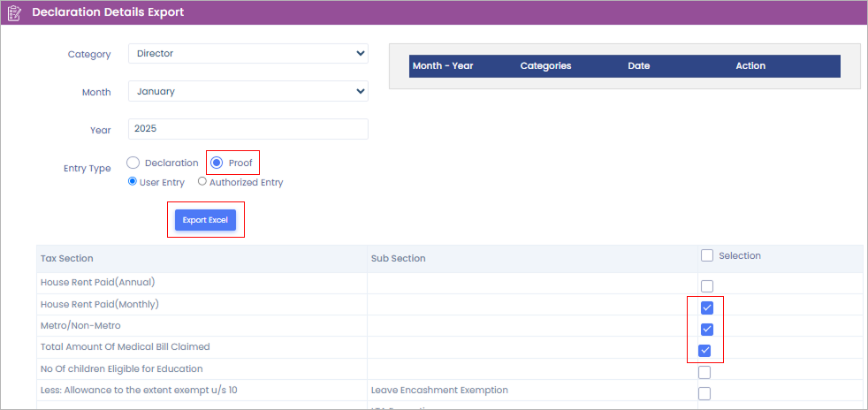Toggle the Selection select-all checkbox
The image size is (868, 410).
707,255
